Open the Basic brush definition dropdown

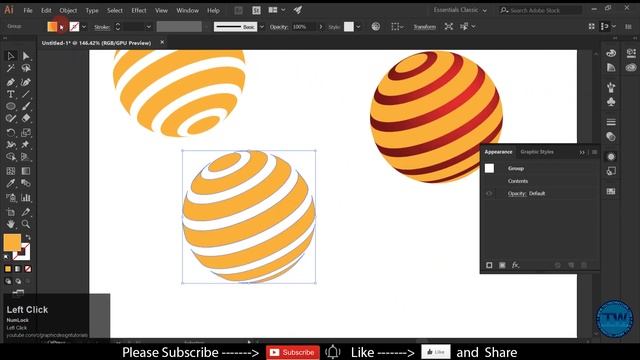262,27
